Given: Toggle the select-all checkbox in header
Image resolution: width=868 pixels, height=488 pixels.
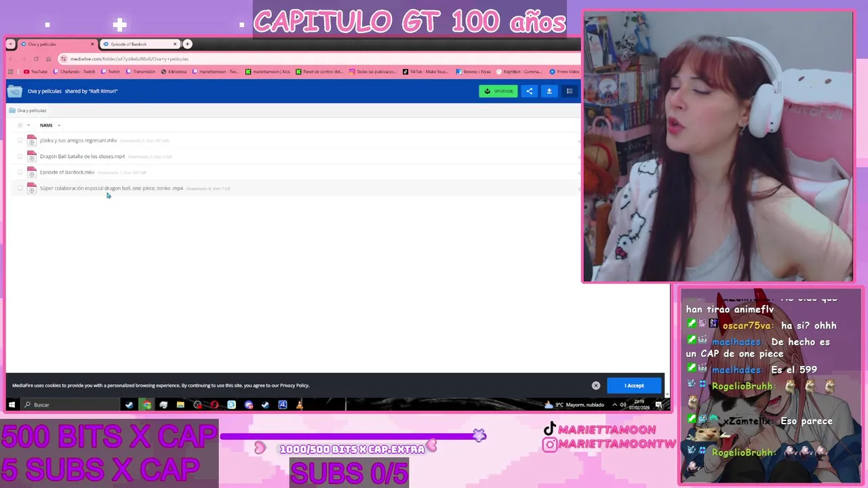Looking at the screenshot, I should [x=20, y=125].
